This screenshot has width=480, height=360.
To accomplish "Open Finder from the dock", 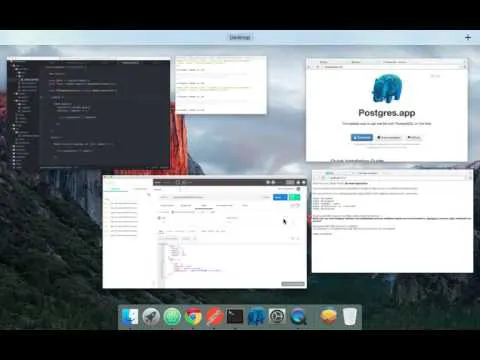I will [x=130, y=316].
